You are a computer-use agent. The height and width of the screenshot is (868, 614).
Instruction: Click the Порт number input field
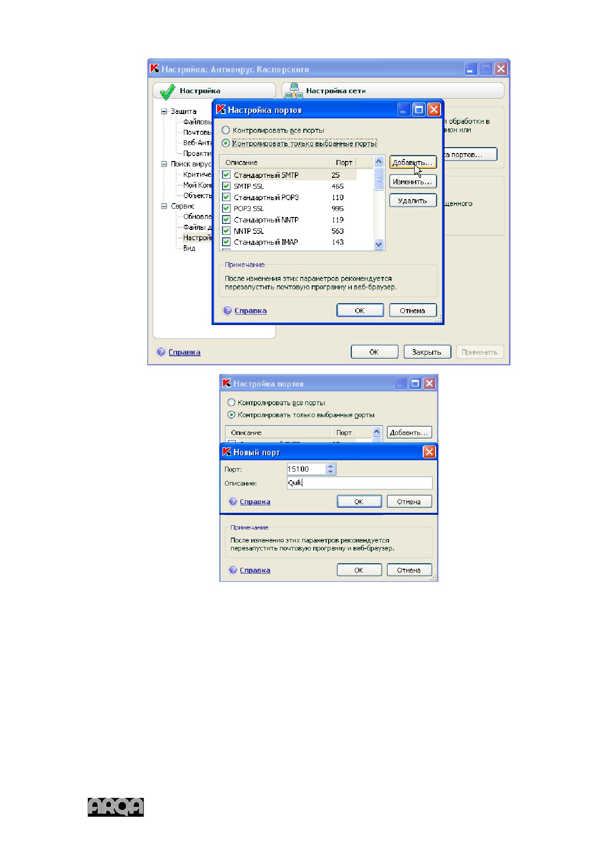click(x=307, y=469)
